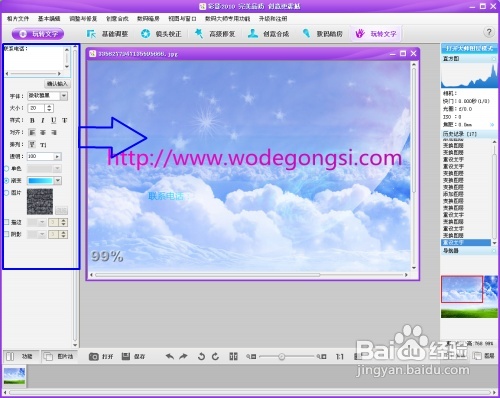The image size is (500, 398).
Task: Select center text alignment
Action: pyautogui.click(x=43, y=132)
